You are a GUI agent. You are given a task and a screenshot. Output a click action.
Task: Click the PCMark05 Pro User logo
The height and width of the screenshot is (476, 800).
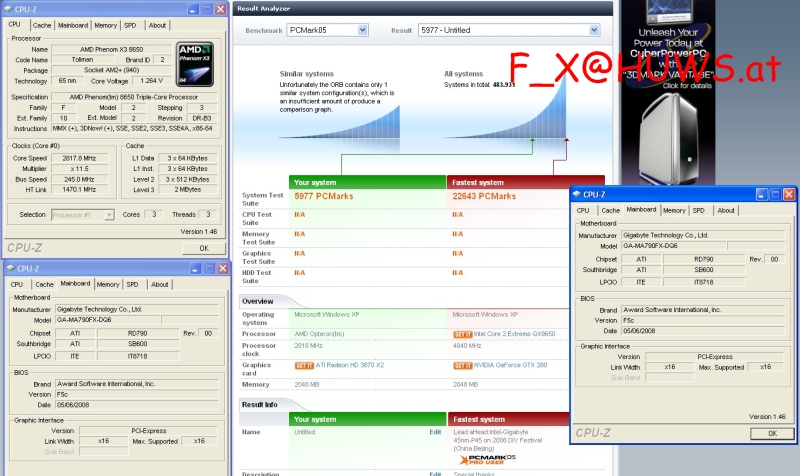coord(487,459)
